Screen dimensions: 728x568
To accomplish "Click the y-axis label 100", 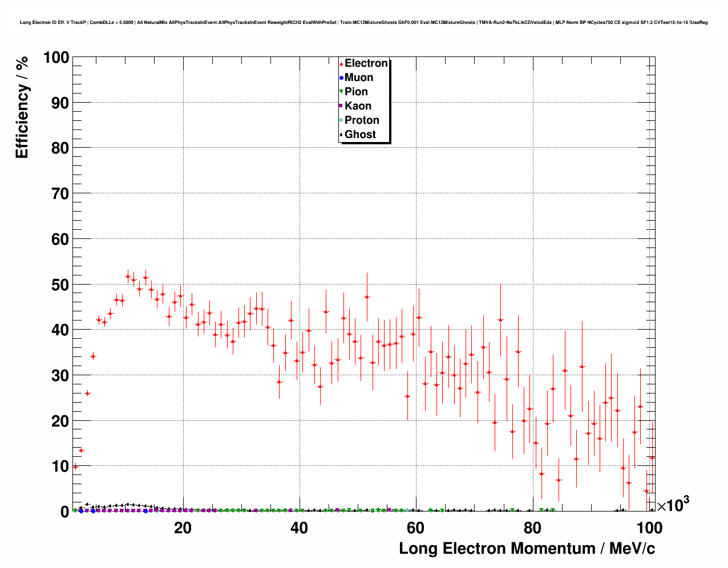I will [56, 58].
